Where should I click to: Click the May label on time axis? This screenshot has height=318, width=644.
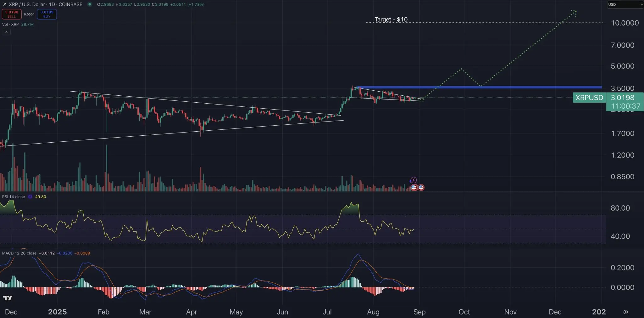[x=236, y=312]
